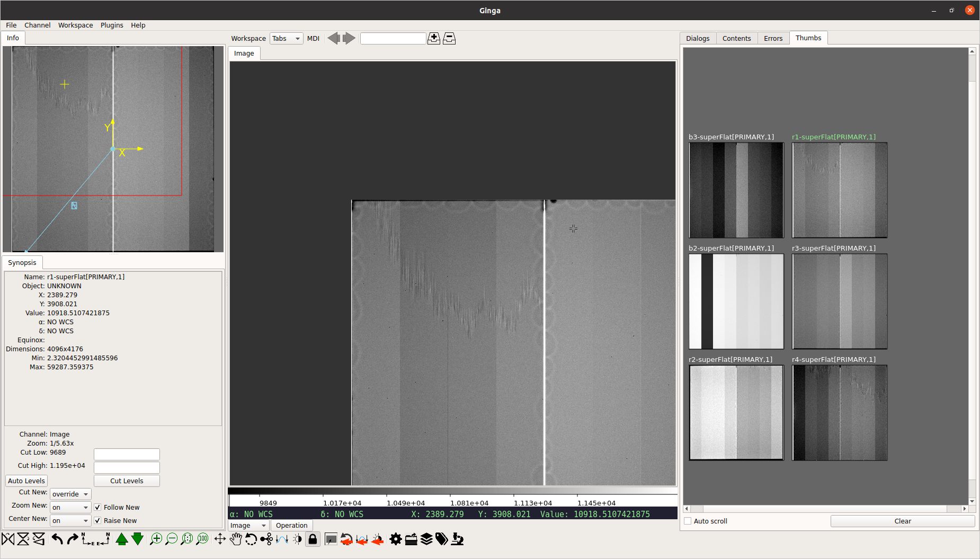Screen dimensions: 980x559
Task: Select the b2-superFlat thumbnail
Action: click(x=736, y=301)
